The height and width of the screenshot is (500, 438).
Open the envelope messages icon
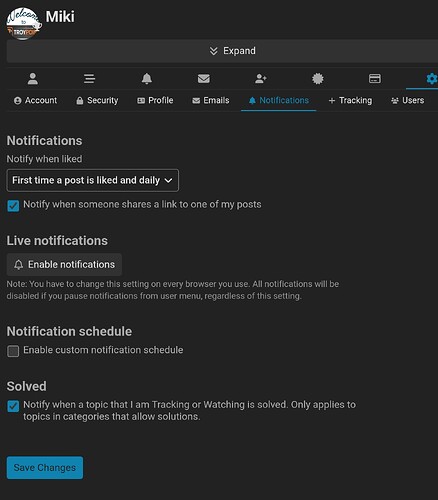[x=204, y=79]
